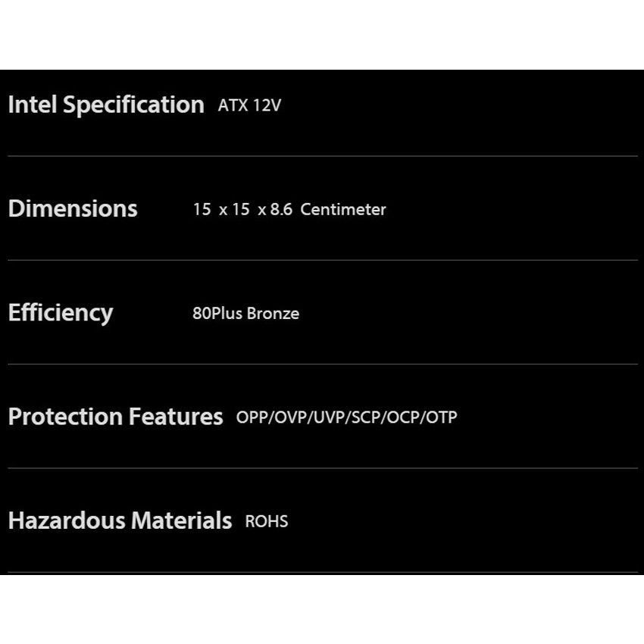Click the UVP abbreviation in protection list

point(328,417)
